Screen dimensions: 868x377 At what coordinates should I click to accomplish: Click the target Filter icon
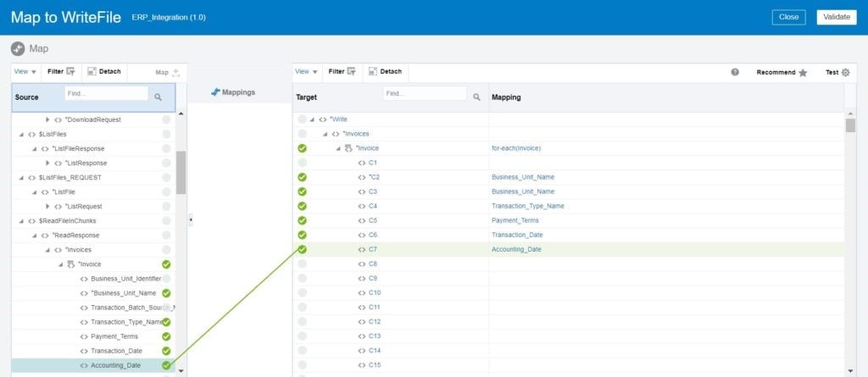[x=351, y=72]
